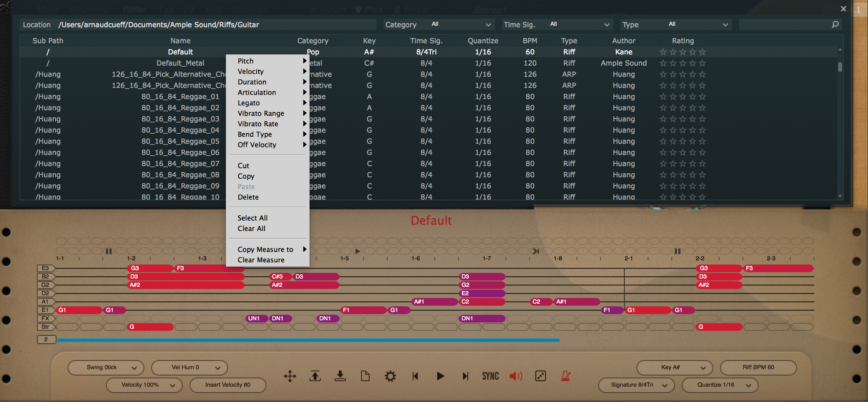The width and height of the screenshot is (868, 402).
Task: Open the Category filter dropdown
Action: (460, 24)
